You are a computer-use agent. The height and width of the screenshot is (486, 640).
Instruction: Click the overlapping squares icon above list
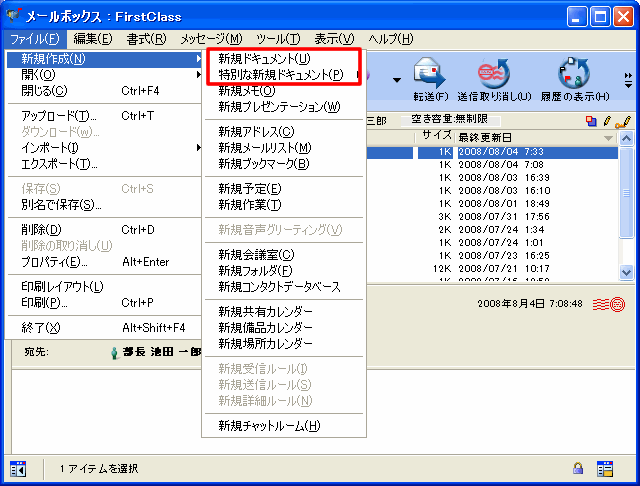click(591, 121)
